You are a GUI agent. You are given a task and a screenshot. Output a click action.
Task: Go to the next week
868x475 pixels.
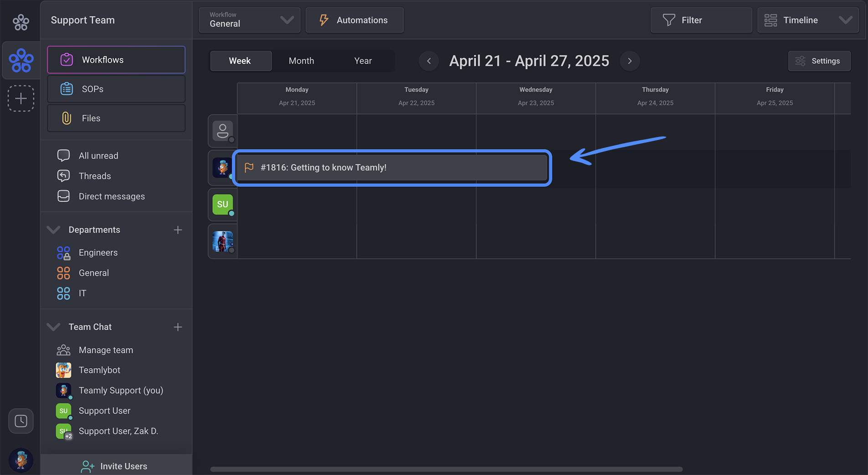630,61
